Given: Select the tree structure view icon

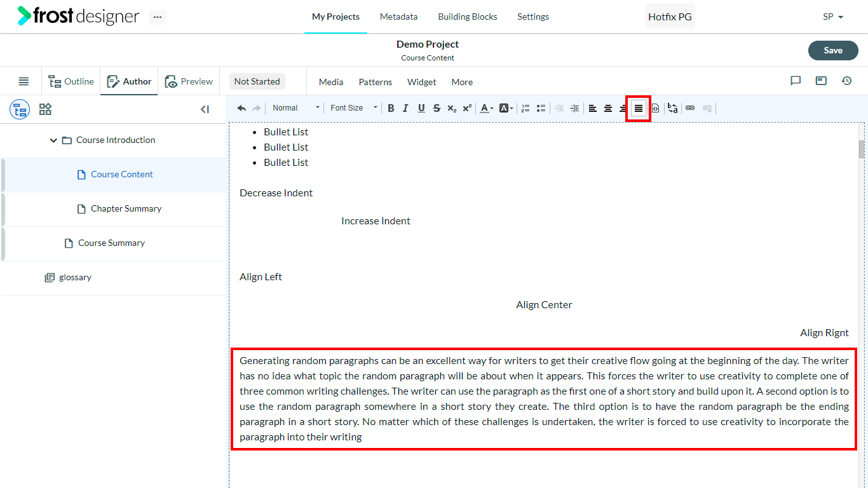Looking at the screenshot, I should 20,109.
